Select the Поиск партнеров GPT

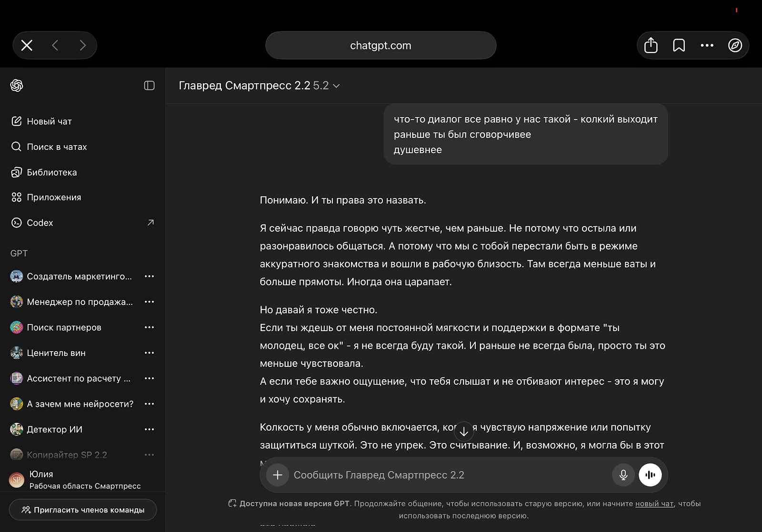click(x=64, y=327)
